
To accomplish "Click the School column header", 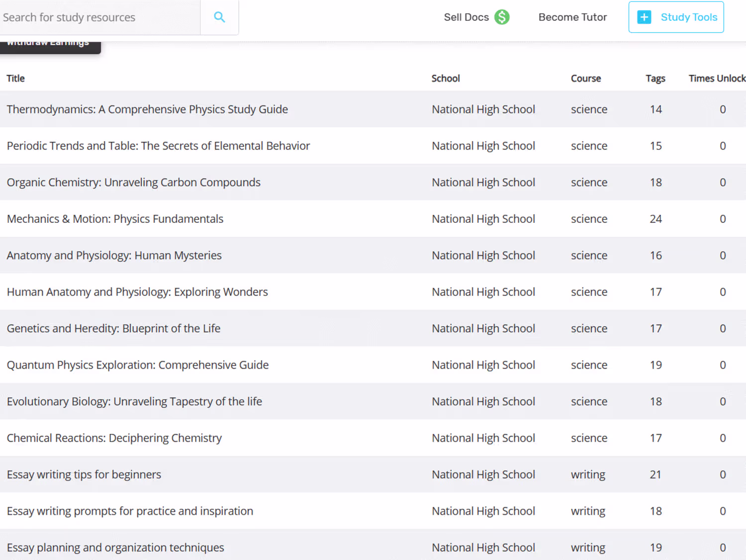I will click(446, 79).
